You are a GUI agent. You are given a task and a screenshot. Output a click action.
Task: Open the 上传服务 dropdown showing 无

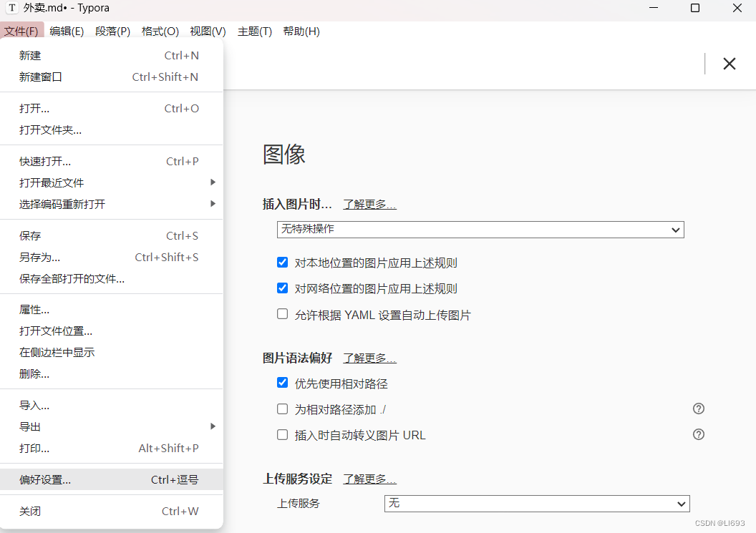point(537,504)
